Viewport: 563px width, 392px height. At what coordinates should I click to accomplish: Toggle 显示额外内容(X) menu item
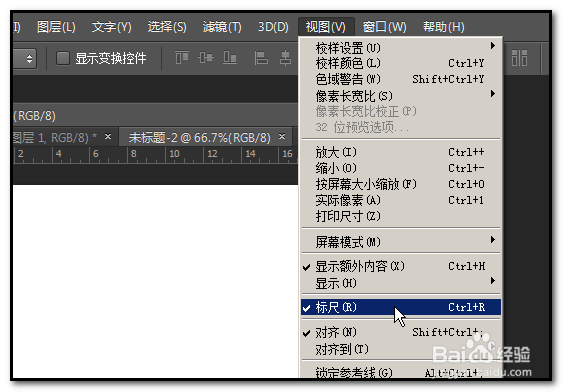point(401,266)
